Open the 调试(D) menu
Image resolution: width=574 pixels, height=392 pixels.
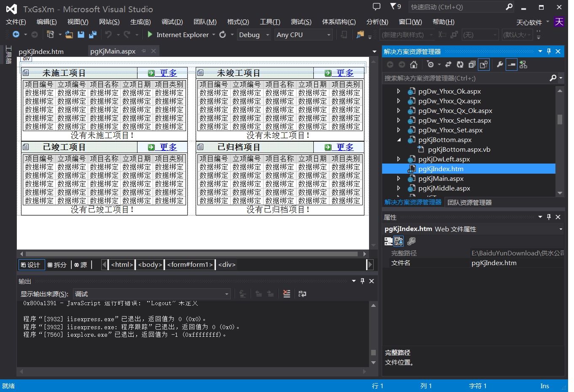point(172,21)
